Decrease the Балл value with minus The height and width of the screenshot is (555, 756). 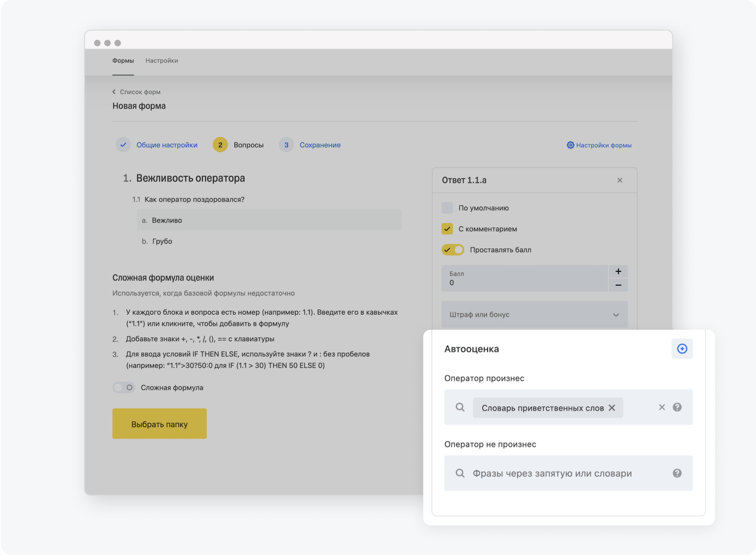coord(618,285)
